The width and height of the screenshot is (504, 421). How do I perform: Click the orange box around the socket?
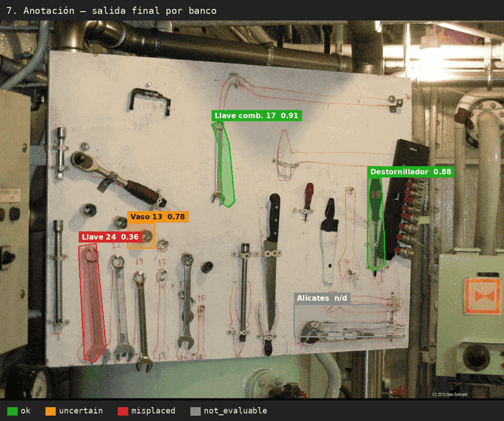(141, 235)
